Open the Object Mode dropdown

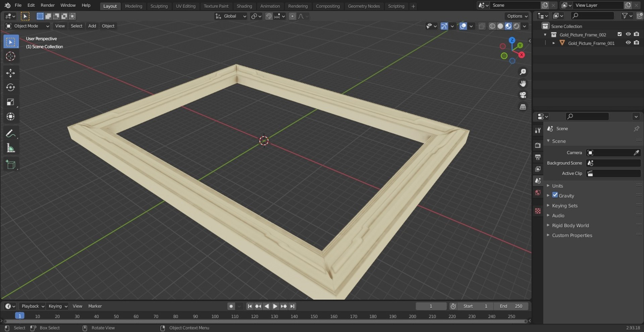pos(28,26)
